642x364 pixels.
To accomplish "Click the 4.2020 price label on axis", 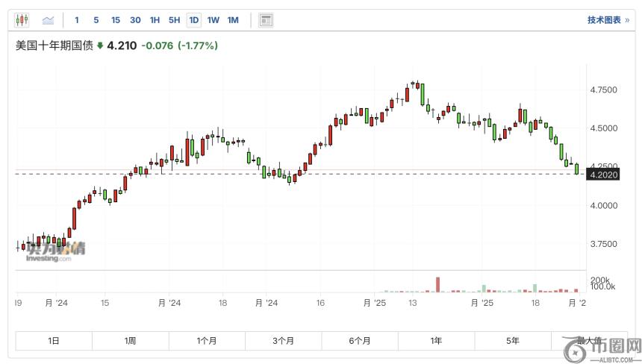I will pos(602,175).
